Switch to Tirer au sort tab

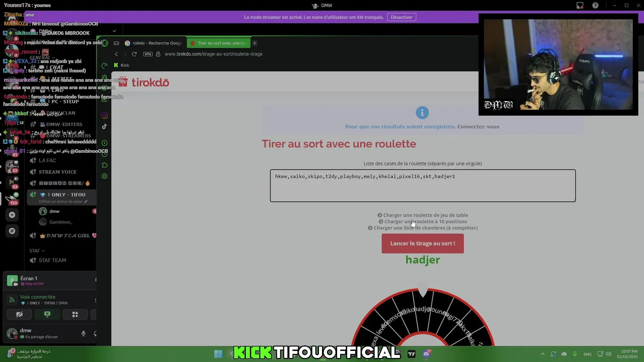218,43
